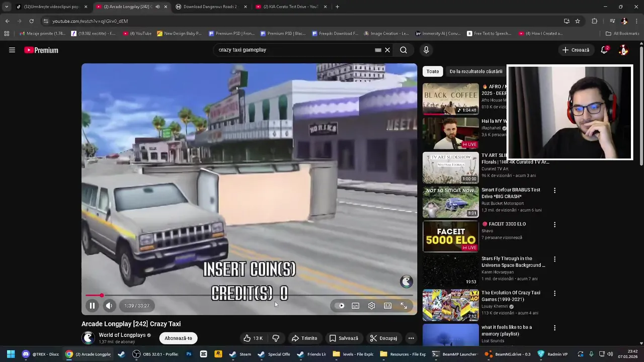Run search with the magnifier button
The height and width of the screenshot is (362, 644).
404,50
